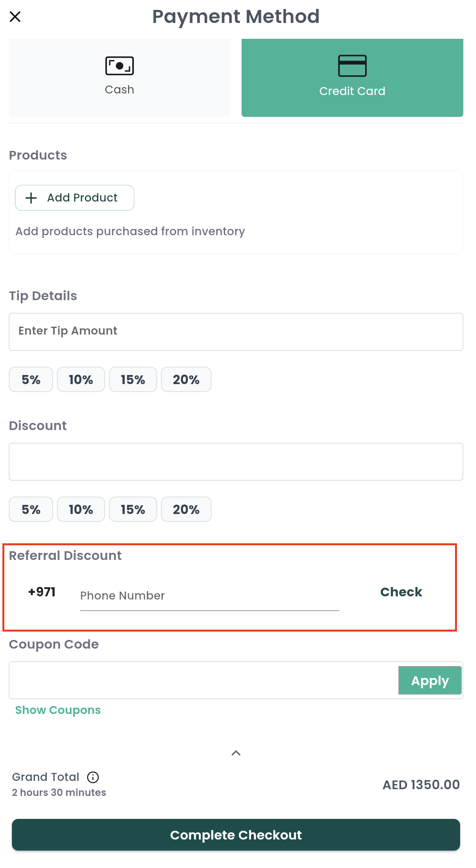Viewport: 476px width, 868px height.
Task: Expand coupons via Show Coupons
Action: click(x=57, y=710)
